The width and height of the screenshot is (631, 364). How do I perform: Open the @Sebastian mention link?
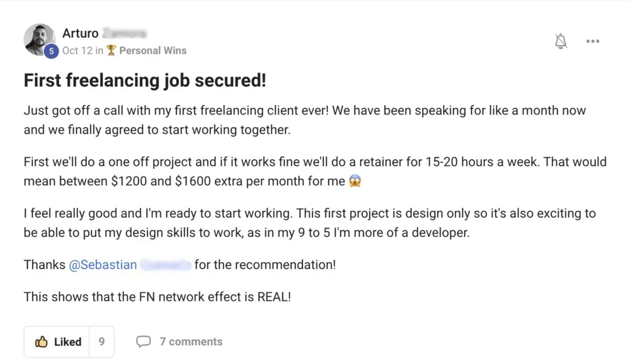point(101,265)
